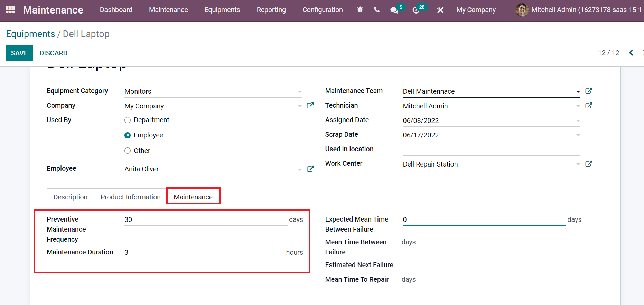Image resolution: width=644 pixels, height=305 pixels.
Task: Open the apps grid menu icon
Action: tap(10, 9)
